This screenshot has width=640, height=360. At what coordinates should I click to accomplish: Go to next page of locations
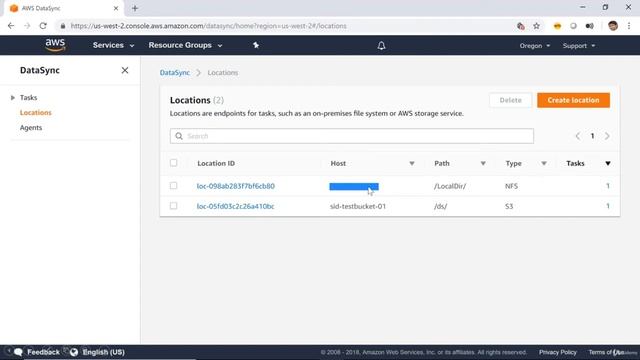click(x=607, y=136)
